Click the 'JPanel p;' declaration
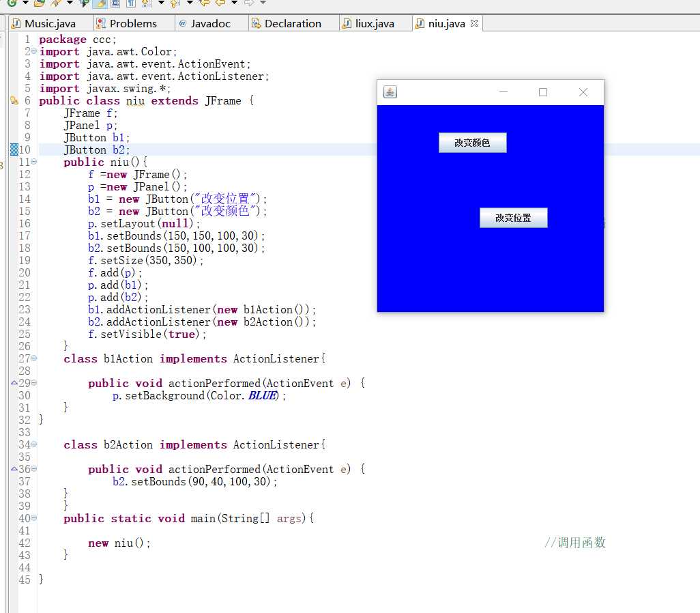The width and height of the screenshot is (700, 613). coord(91,125)
